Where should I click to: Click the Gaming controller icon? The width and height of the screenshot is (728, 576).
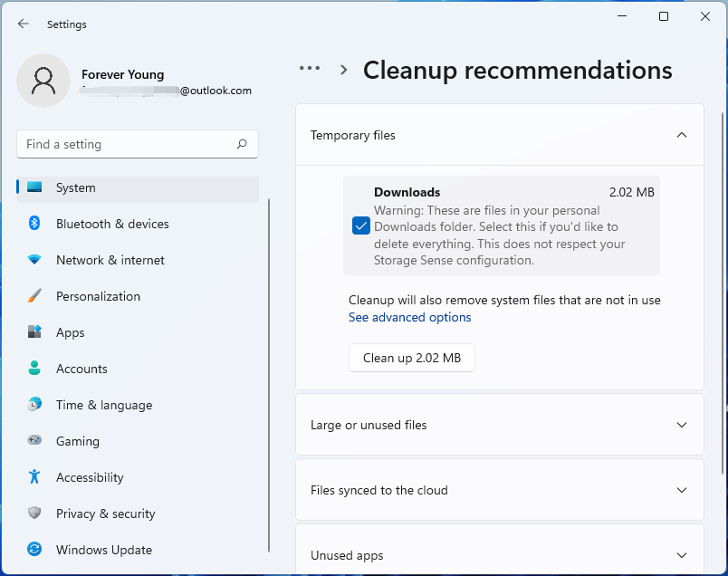click(x=34, y=441)
